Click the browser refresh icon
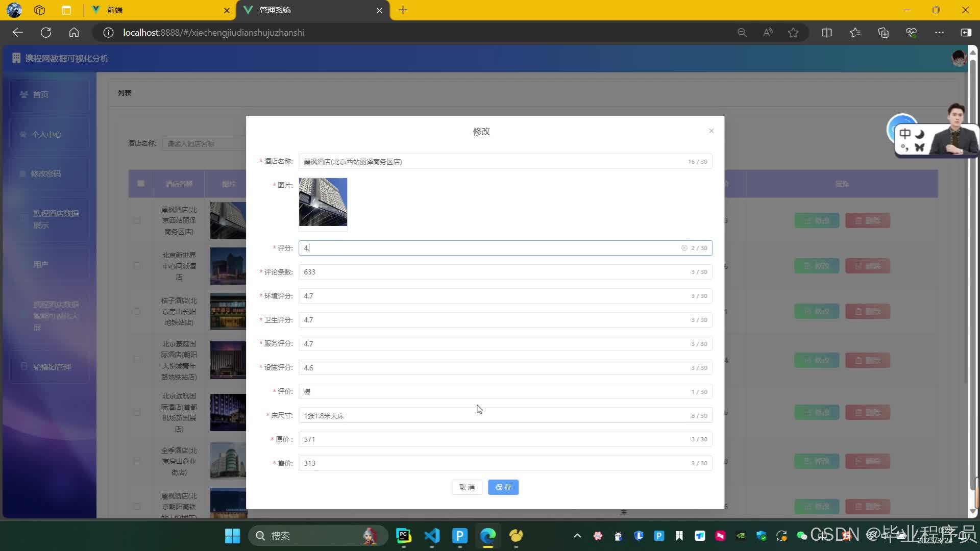Image resolution: width=980 pixels, height=551 pixels. point(46,33)
